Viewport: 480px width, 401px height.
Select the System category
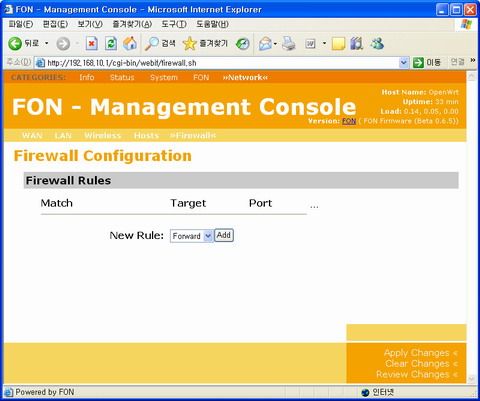click(x=164, y=77)
